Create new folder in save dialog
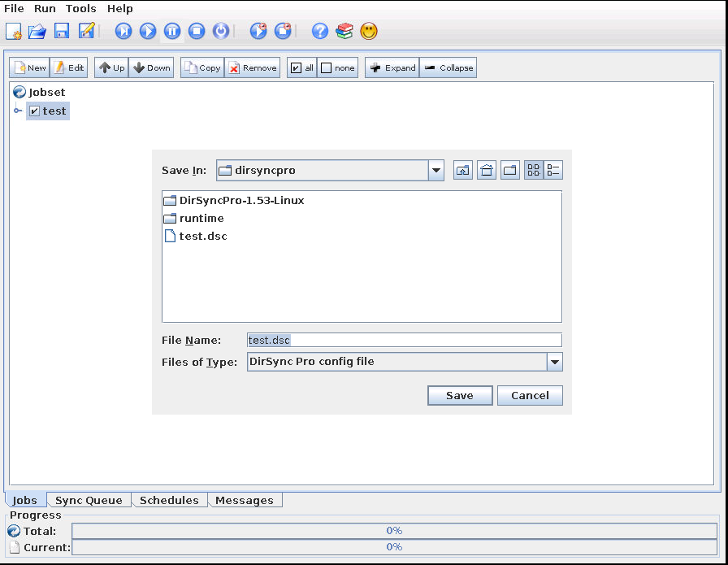 tap(509, 170)
